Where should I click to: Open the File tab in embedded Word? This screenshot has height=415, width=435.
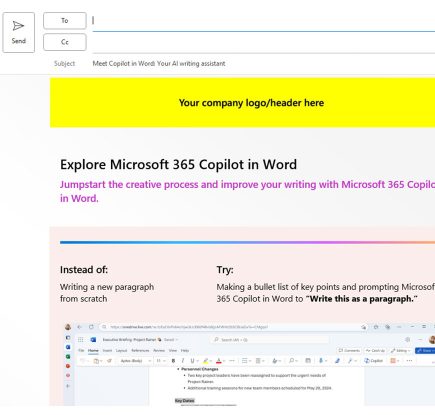pos(81,350)
